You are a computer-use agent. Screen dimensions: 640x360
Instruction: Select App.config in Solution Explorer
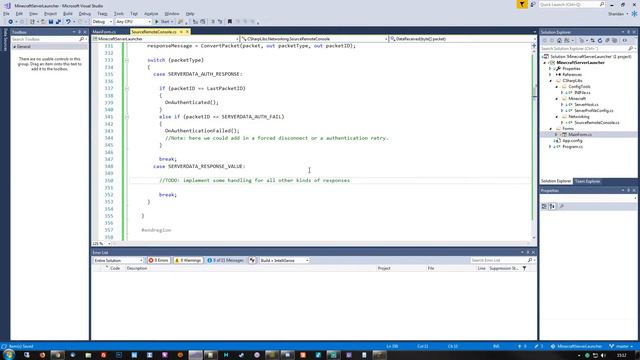tap(572, 140)
